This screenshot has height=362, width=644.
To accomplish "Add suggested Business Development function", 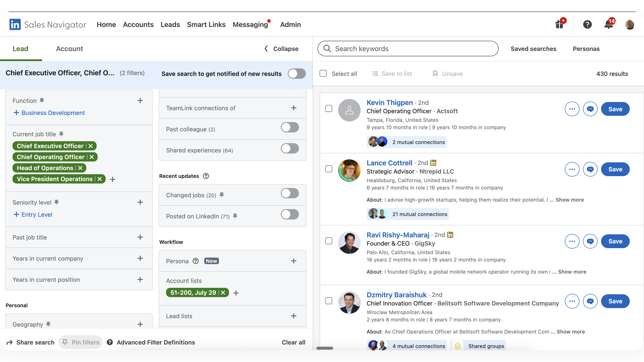I will coord(49,113).
